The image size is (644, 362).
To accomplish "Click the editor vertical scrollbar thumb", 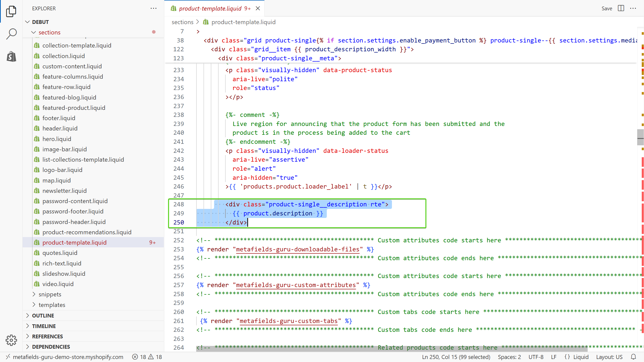I will 640,137.
